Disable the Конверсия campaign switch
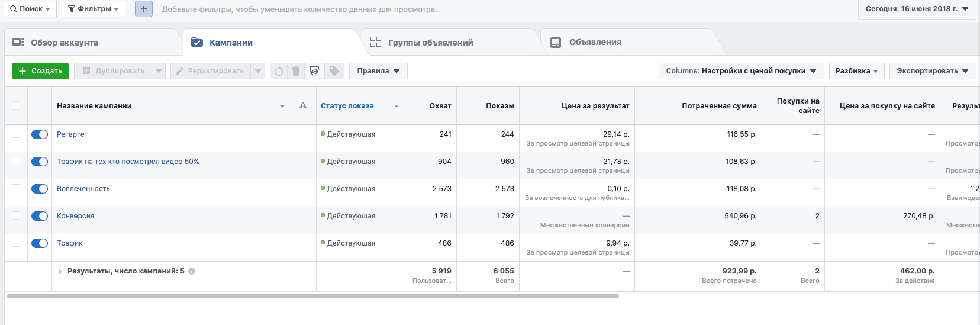 coord(40,216)
